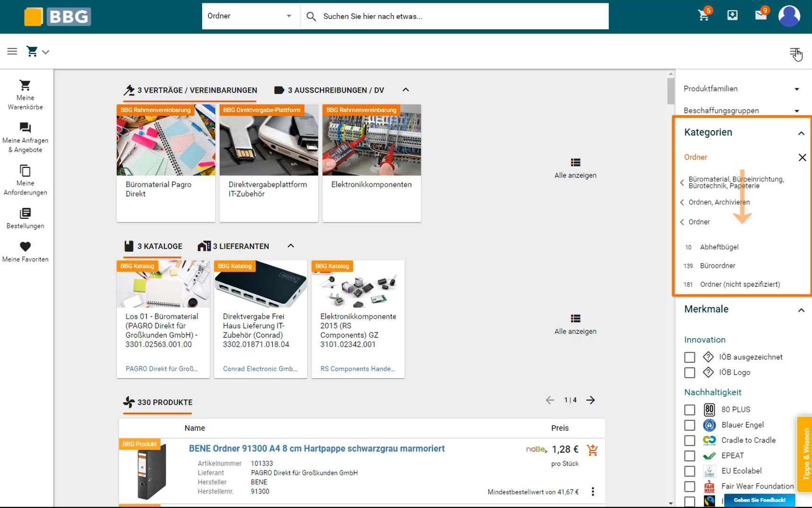
Task: Select the 3 Kataloge tab
Action: click(x=153, y=246)
